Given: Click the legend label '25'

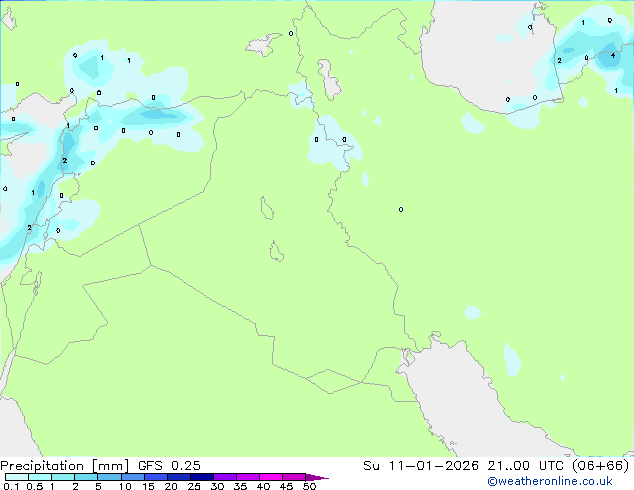Looking at the screenshot, I should (x=194, y=486).
